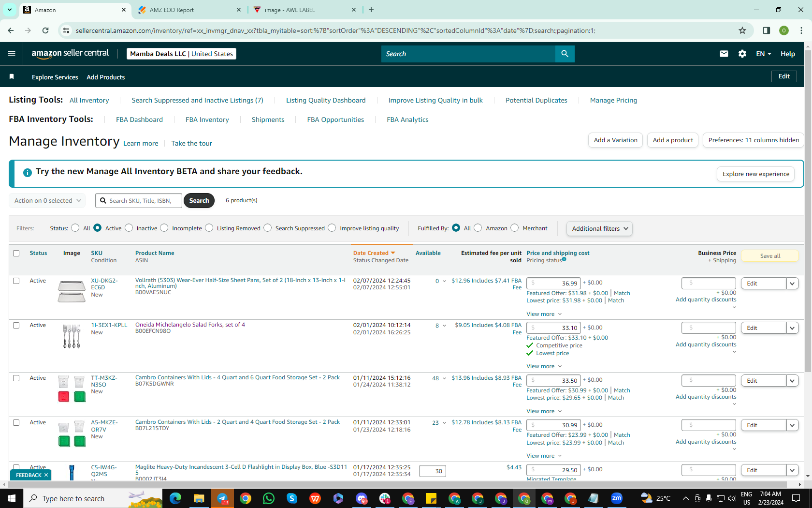
Task: Open Action on 0 selected dropdown
Action: [47, 201]
